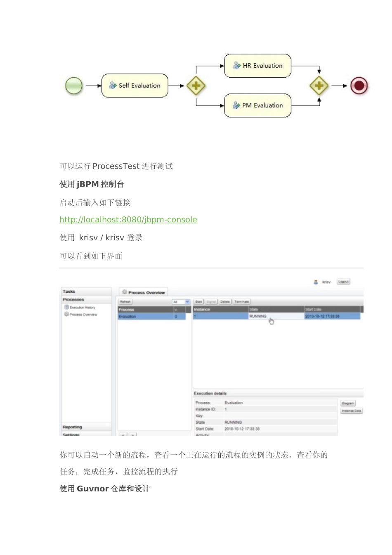
Task: Click the red end event circle
Action: (359, 86)
